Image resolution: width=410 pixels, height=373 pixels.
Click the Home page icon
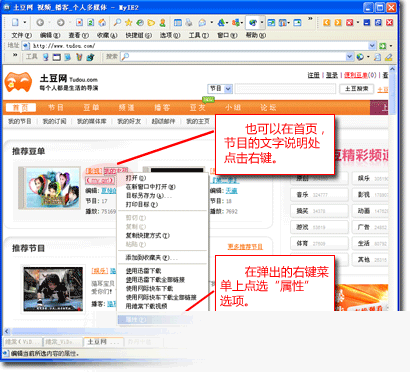(102, 22)
